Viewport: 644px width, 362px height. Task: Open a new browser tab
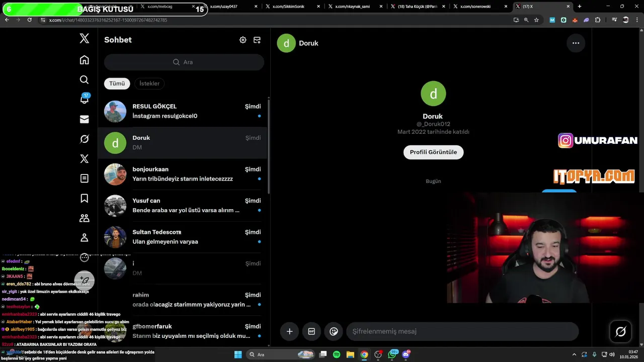tap(580, 7)
